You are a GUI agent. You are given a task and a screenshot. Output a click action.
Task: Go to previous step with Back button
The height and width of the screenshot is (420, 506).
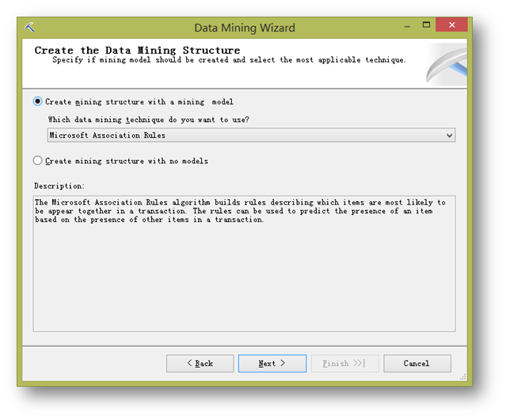pyautogui.click(x=200, y=364)
